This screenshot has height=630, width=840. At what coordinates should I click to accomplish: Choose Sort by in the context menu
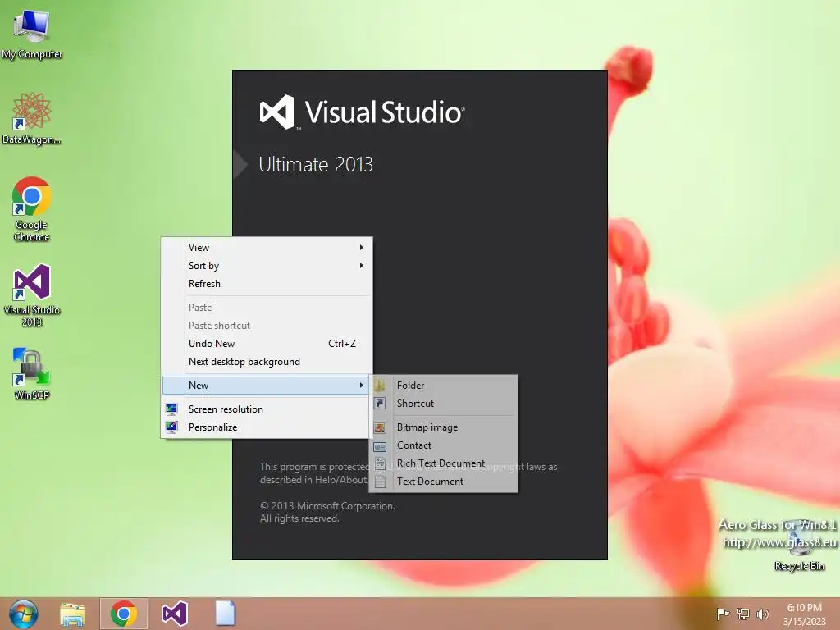267,266
